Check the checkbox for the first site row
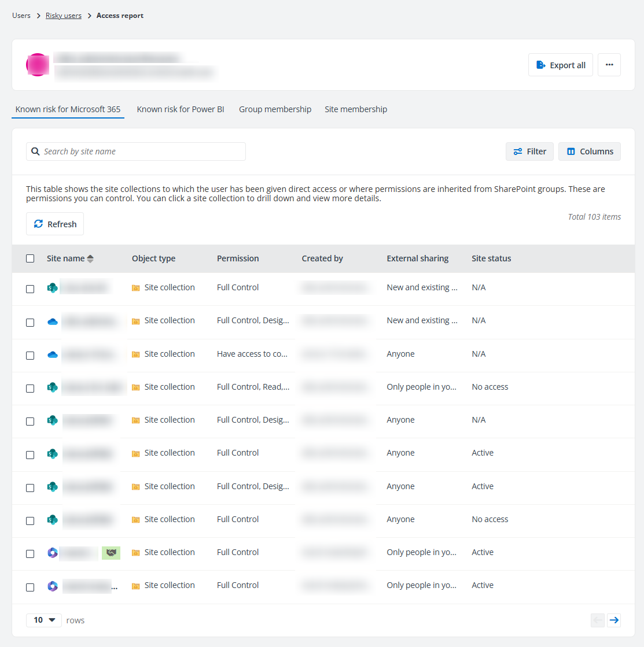 click(30, 289)
